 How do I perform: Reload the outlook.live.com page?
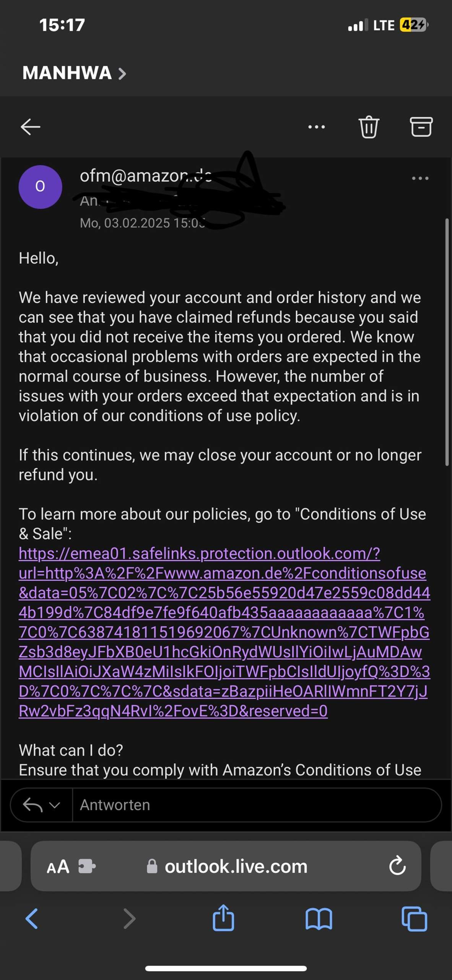click(397, 866)
